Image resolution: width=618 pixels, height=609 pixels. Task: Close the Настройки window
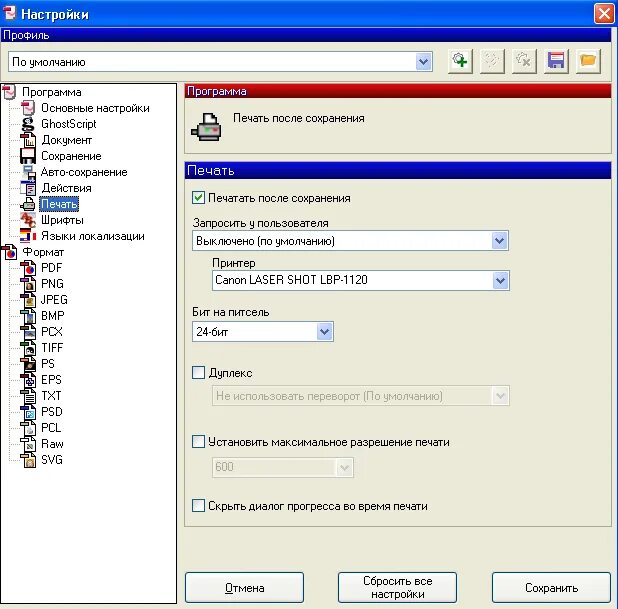tap(603, 14)
